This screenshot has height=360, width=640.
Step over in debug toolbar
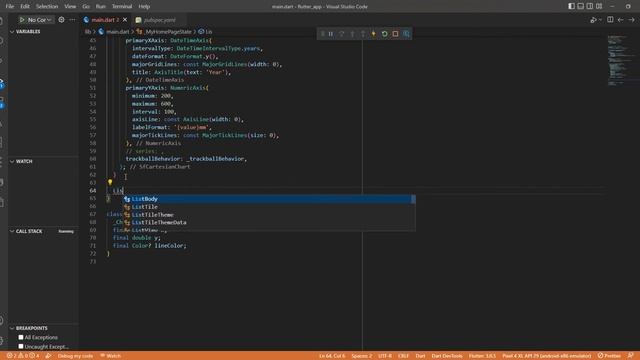[x=342, y=34]
